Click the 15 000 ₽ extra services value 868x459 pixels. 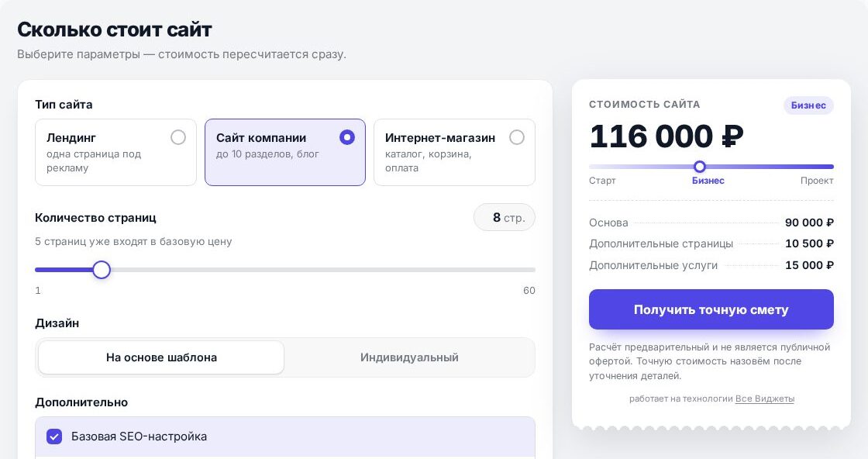click(x=809, y=265)
